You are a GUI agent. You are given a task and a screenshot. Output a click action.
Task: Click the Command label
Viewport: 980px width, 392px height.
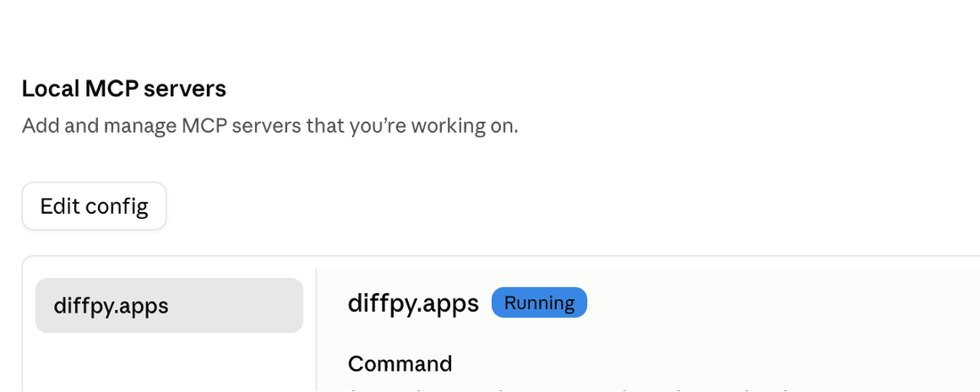click(400, 363)
